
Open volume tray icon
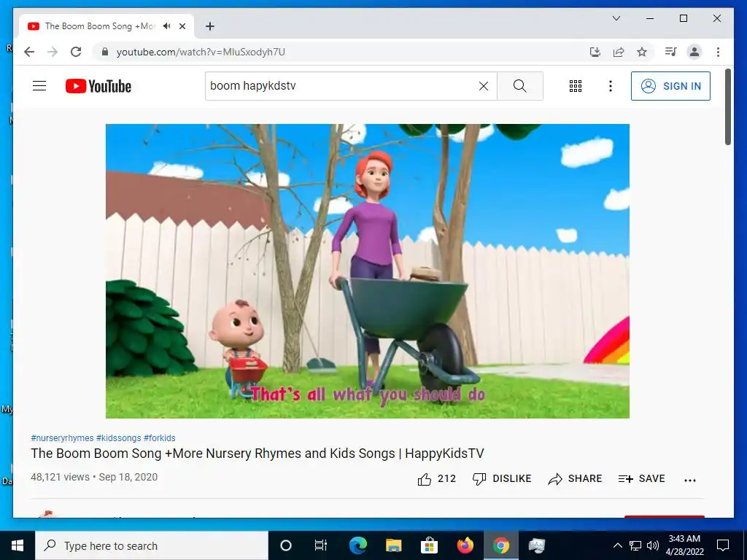[653, 545]
